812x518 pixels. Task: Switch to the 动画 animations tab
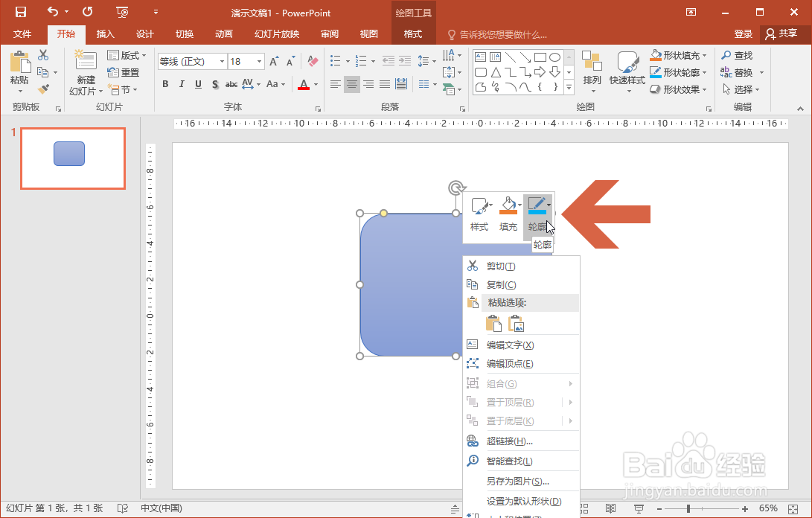pos(224,34)
